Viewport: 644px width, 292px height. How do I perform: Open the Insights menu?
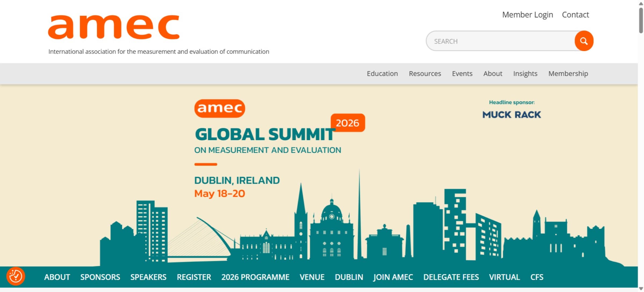point(525,74)
